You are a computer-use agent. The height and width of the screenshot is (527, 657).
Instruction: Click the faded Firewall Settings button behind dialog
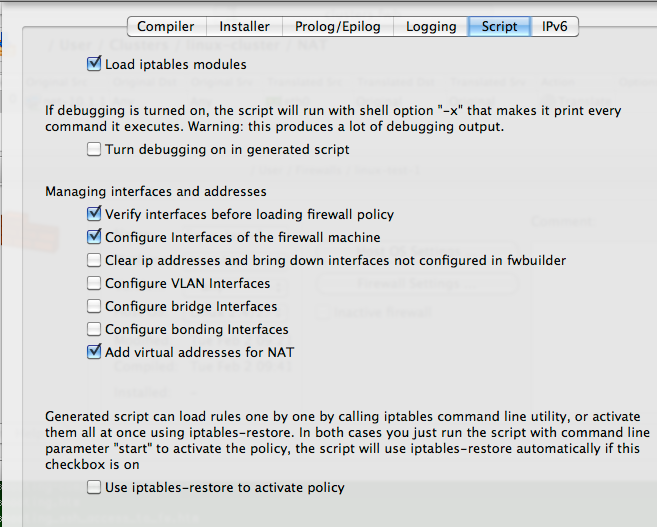(x=417, y=283)
